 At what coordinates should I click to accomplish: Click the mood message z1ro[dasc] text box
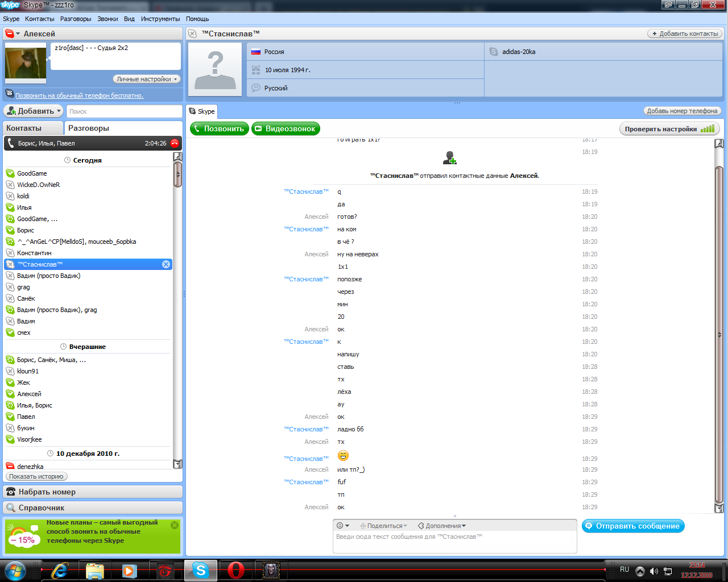pyautogui.click(x=116, y=56)
